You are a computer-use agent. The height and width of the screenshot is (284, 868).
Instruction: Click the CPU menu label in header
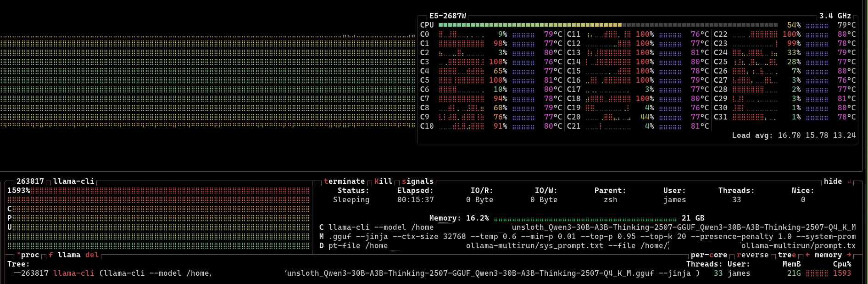(427, 25)
